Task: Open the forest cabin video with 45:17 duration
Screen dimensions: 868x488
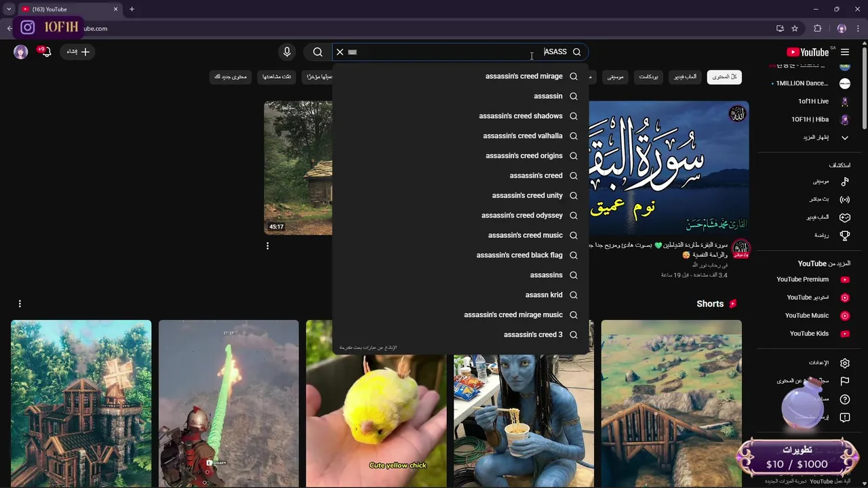Action: (x=298, y=168)
